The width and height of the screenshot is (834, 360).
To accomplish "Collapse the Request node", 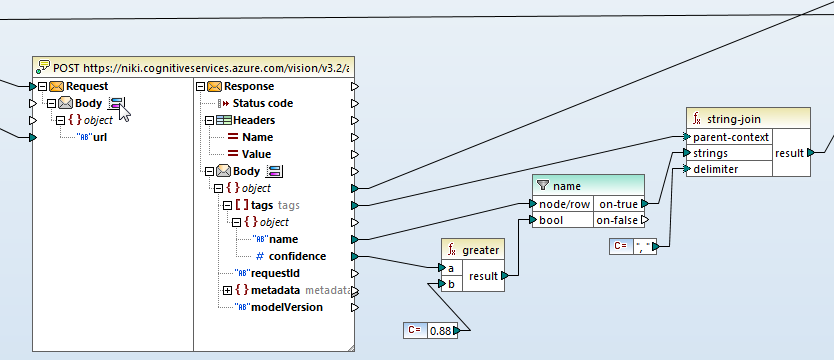I will pyautogui.click(x=43, y=86).
